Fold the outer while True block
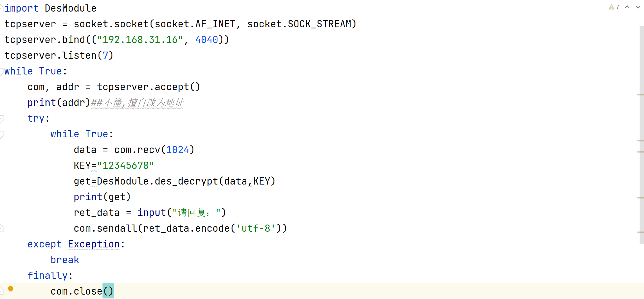 pyautogui.click(x=2, y=71)
